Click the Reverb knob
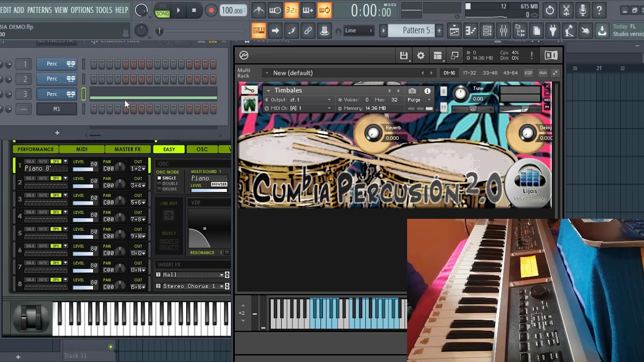 (x=373, y=133)
